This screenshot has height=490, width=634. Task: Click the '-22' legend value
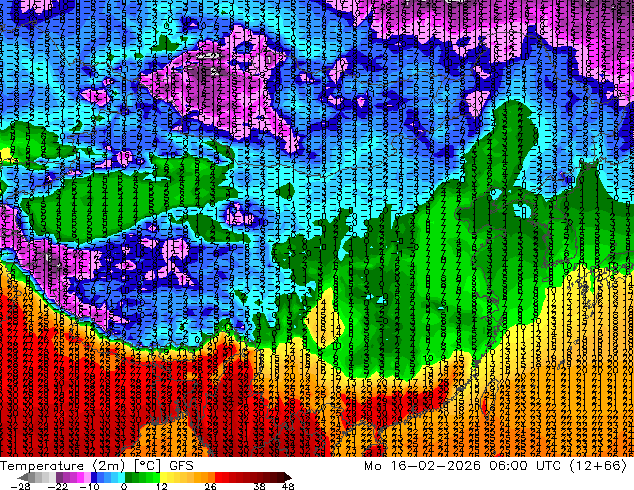click(x=58, y=487)
